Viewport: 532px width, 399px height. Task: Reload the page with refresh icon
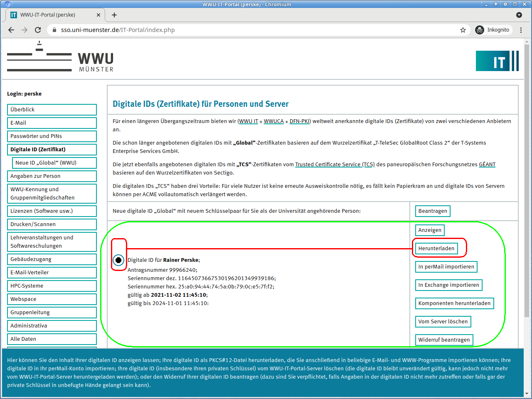(38, 30)
